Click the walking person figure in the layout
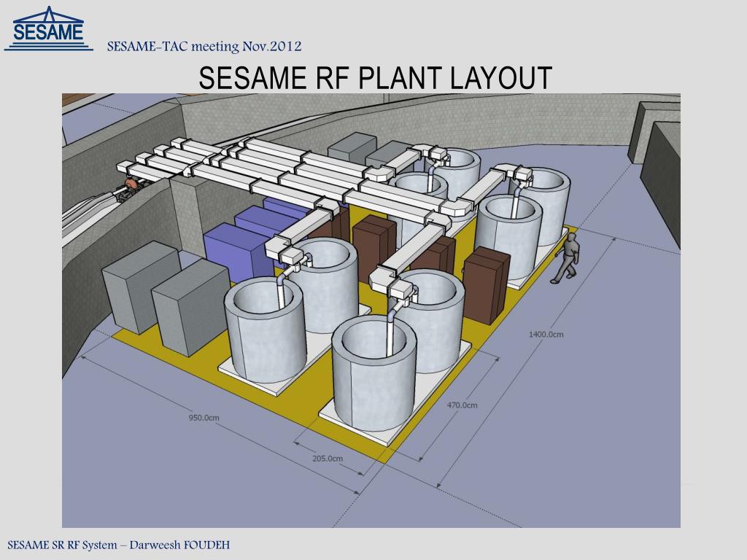 (x=566, y=259)
